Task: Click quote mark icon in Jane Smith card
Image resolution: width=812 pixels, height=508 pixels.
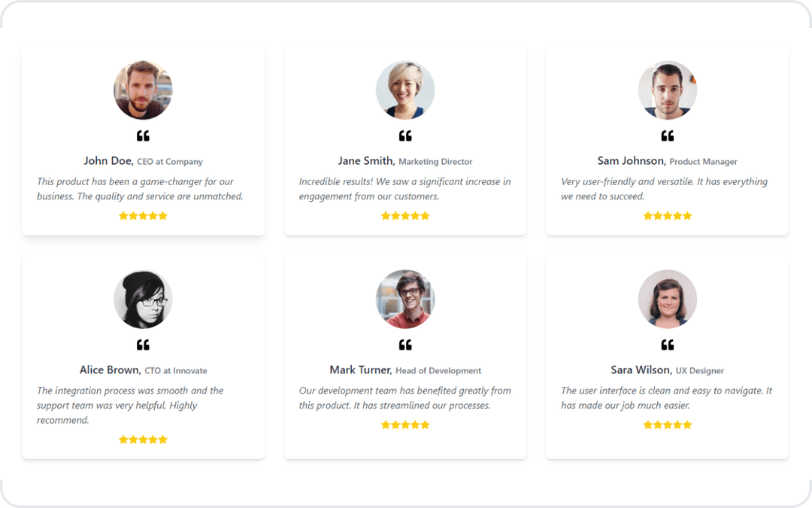Action: [x=405, y=135]
